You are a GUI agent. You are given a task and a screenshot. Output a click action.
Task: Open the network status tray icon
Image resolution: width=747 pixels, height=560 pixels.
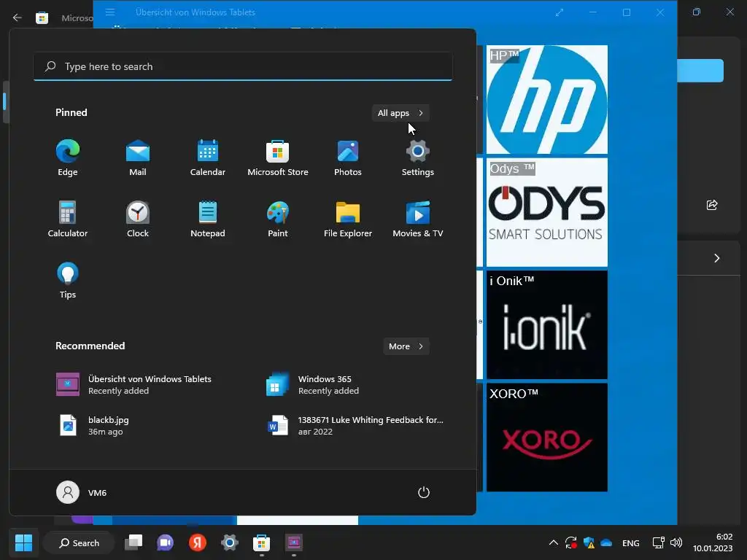(658, 542)
